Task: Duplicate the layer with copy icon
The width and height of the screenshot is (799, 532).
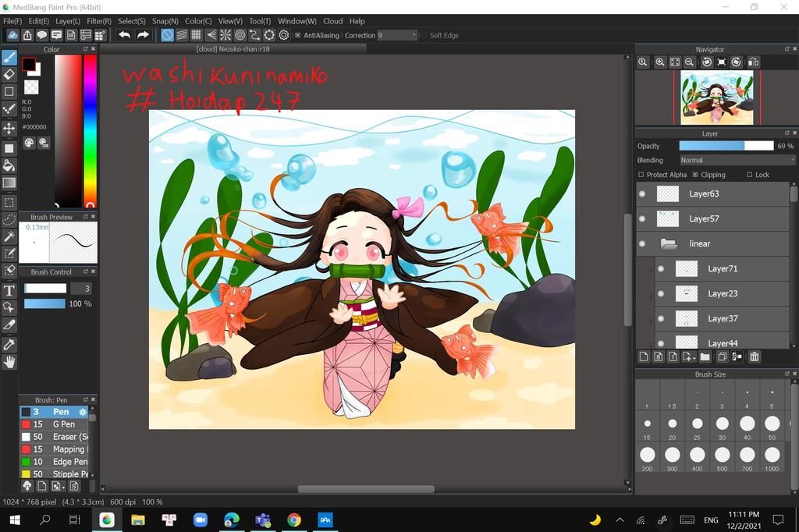Action: pyautogui.click(x=722, y=356)
